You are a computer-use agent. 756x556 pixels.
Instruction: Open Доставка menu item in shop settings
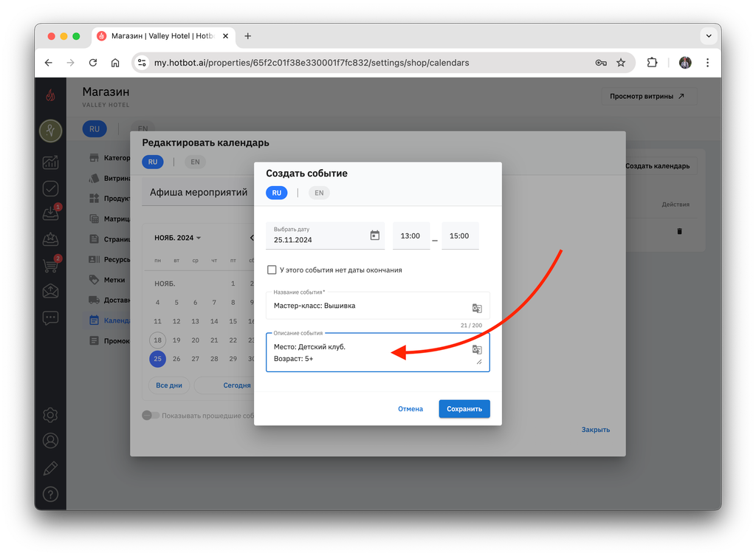click(x=109, y=300)
